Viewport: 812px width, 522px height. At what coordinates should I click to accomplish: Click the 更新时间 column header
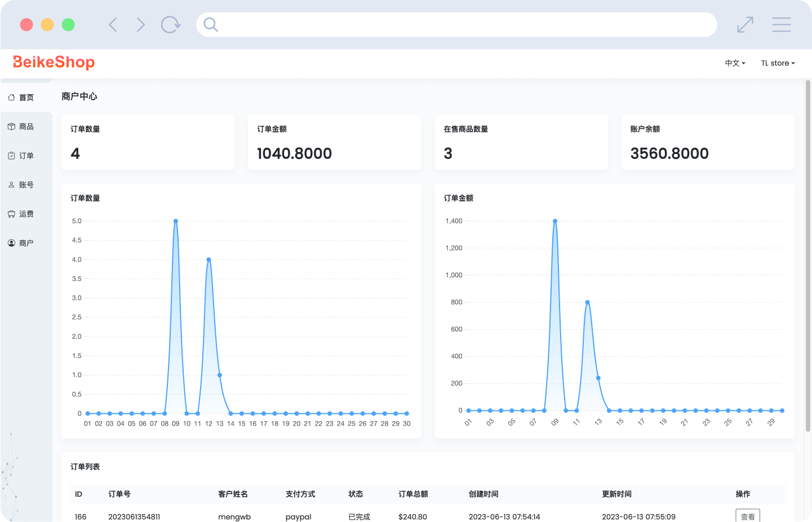(x=616, y=494)
